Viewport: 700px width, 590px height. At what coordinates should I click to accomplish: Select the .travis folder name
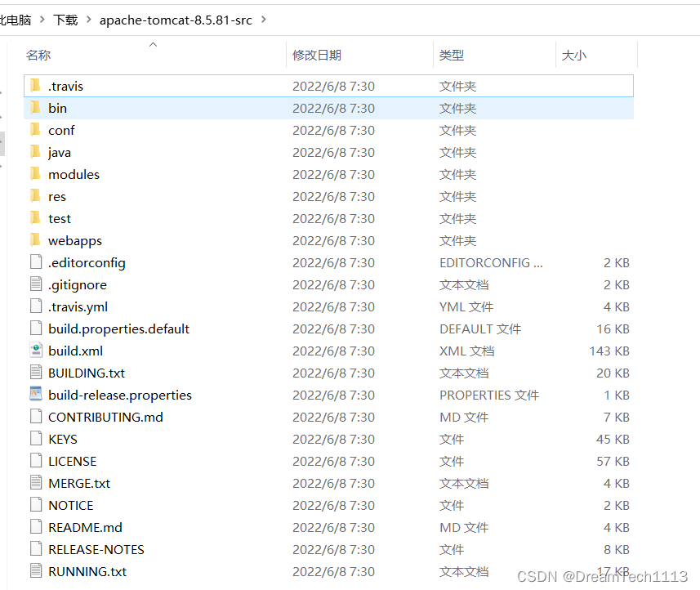click(65, 86)
